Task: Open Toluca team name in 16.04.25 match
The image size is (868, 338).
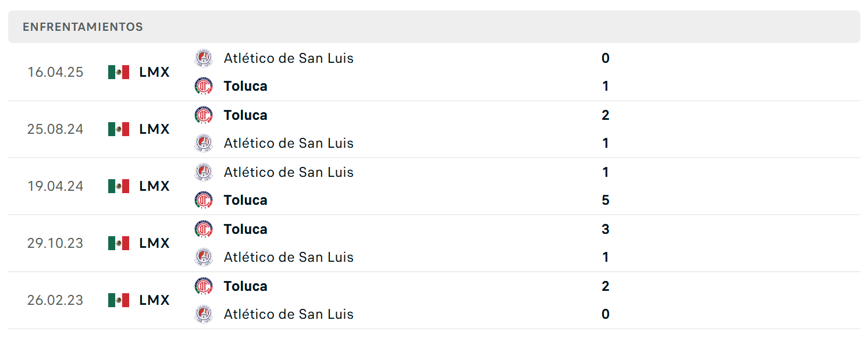Action: 246,86
